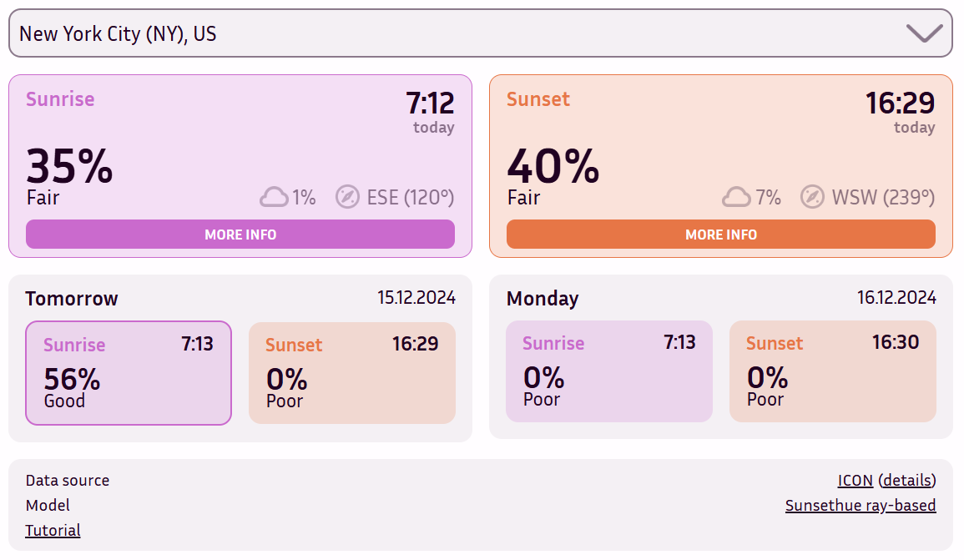Click the sunrise cloud cover icon

(274, 198)
